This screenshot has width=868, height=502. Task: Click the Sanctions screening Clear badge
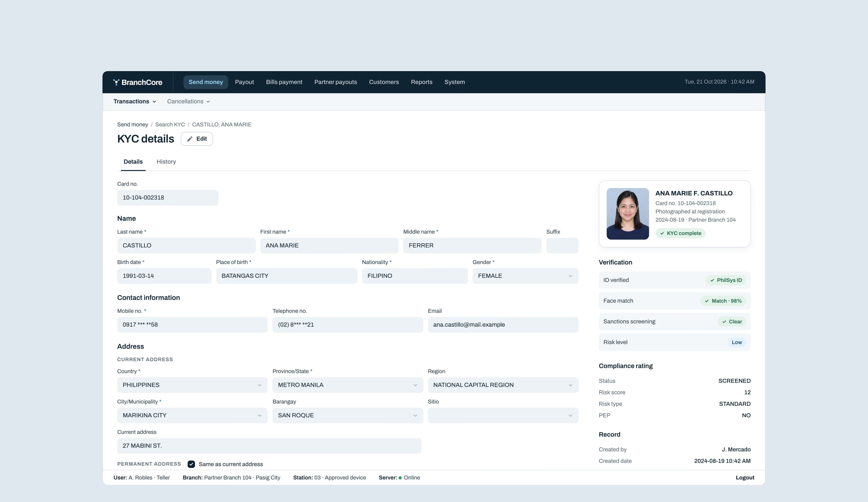point(731,322)
